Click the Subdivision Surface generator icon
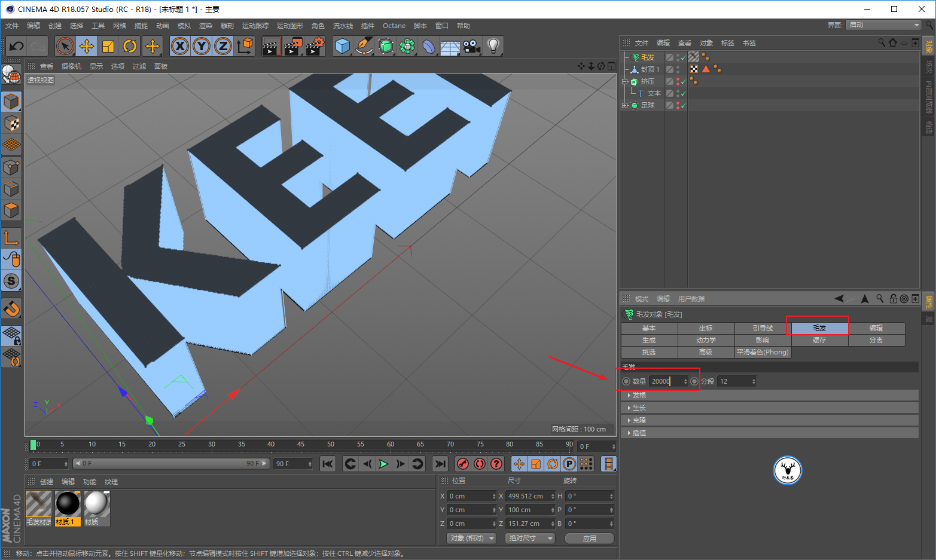Screen dimensions: 936x560 pos(386,46)
